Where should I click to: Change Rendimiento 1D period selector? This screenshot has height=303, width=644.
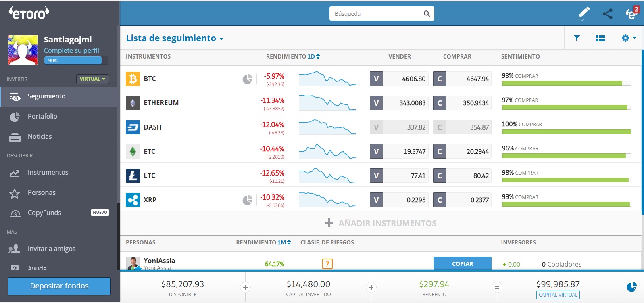[x=314, y=56]
